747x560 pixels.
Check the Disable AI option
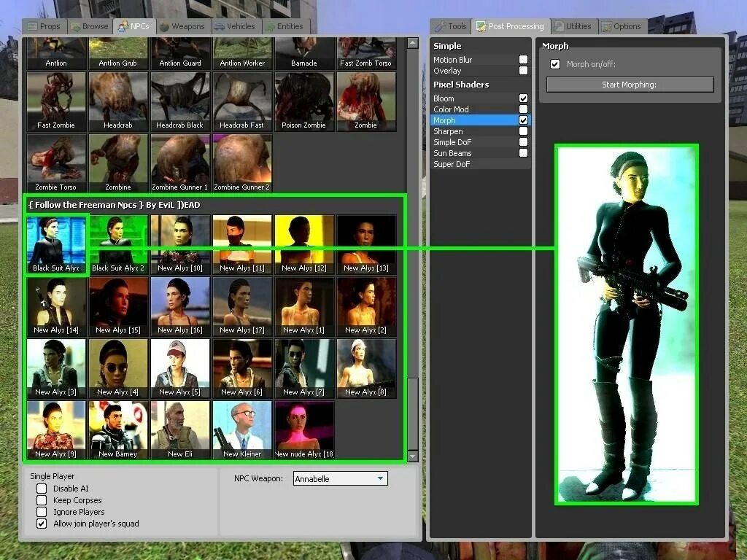pos(42,489)
